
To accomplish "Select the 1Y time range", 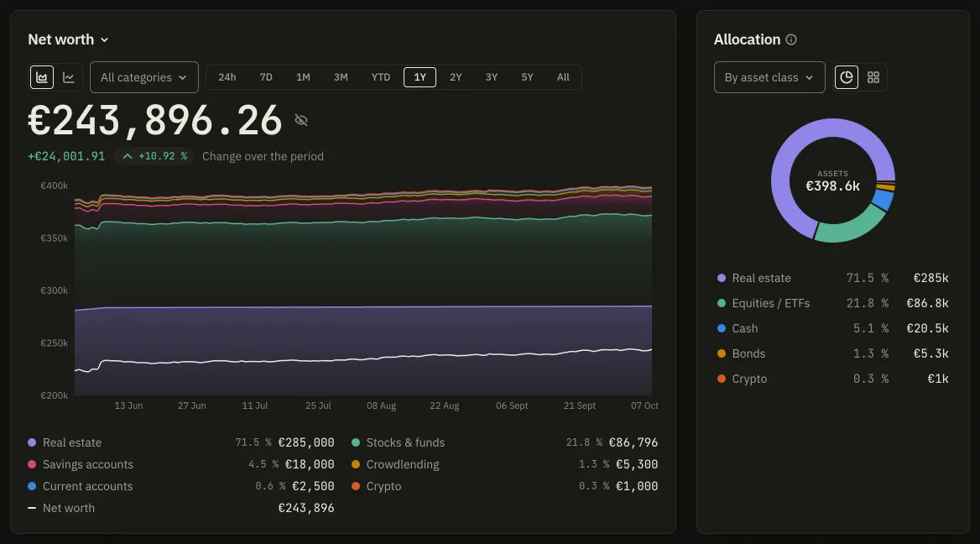I will pos(420,77).
